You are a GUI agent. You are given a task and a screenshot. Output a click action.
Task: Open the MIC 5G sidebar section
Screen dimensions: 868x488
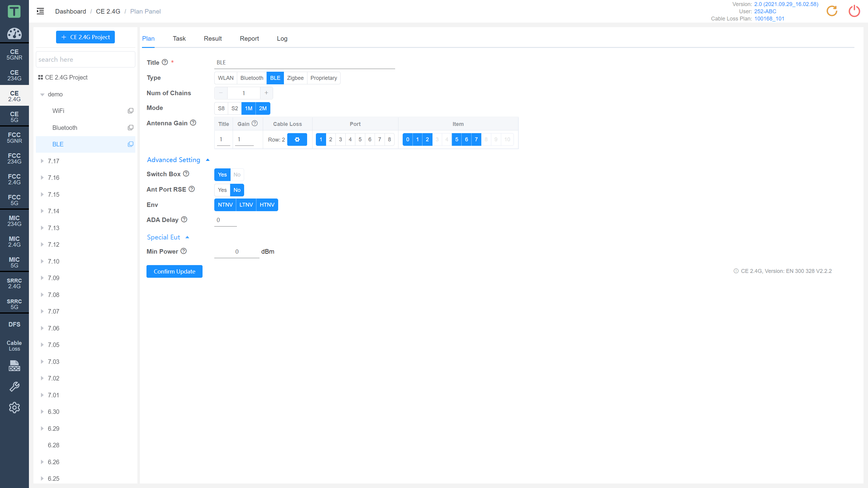(x=14, y=262)
